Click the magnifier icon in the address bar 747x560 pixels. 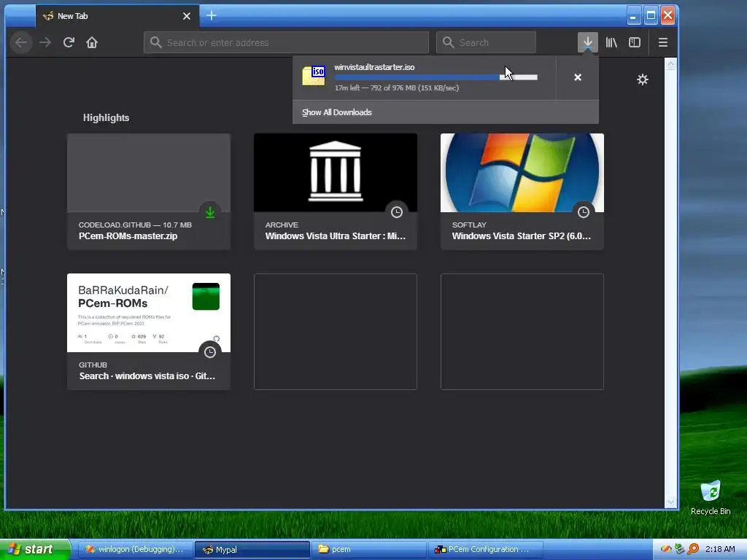(x=156, y=42)
